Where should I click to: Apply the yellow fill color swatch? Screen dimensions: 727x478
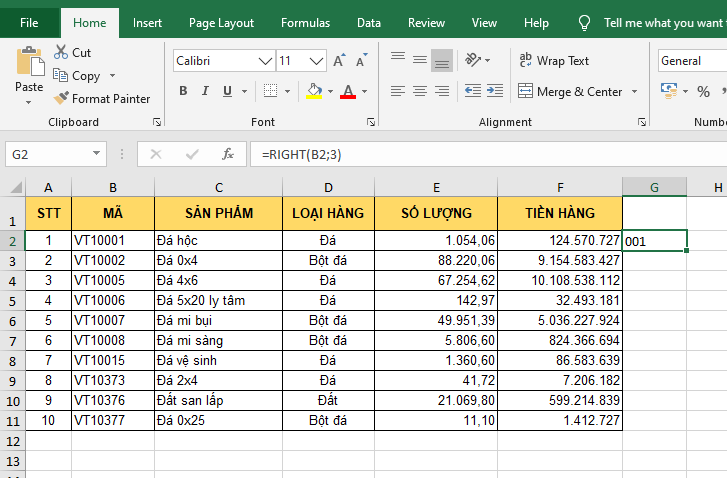coord(314,91)
